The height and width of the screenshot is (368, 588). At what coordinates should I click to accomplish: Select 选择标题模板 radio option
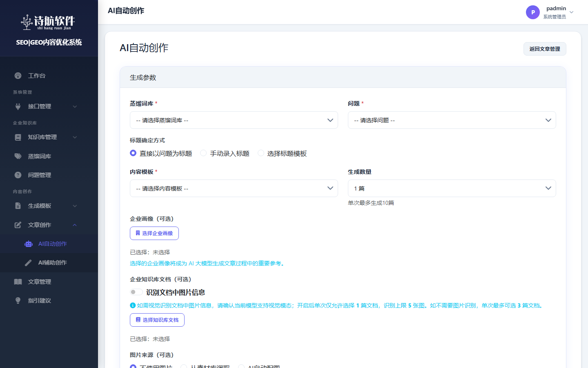pos(261,153)
